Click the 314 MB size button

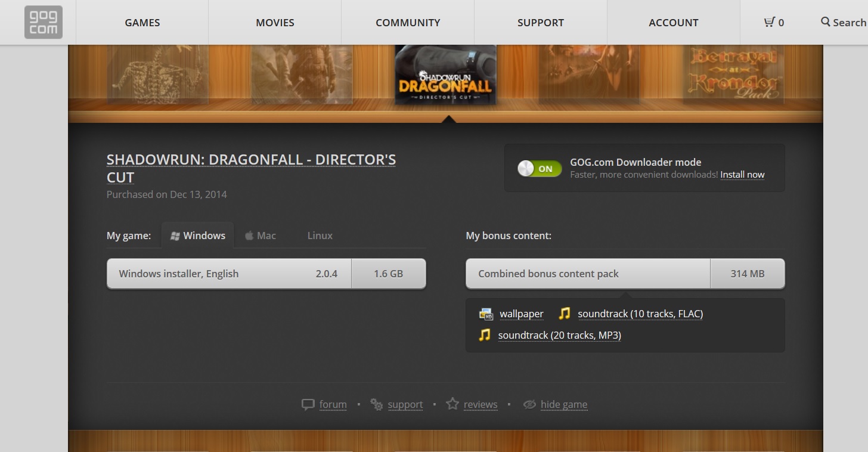pos(748,274)
